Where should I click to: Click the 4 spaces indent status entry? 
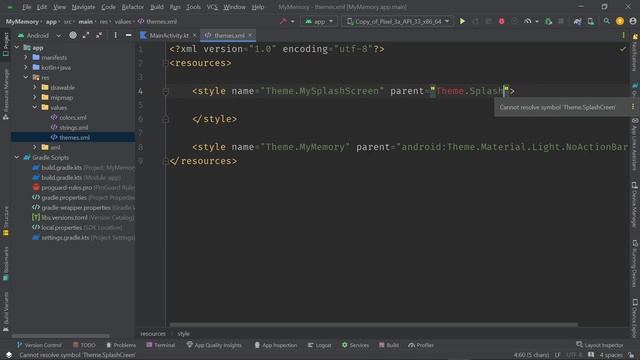click(611, 355)
